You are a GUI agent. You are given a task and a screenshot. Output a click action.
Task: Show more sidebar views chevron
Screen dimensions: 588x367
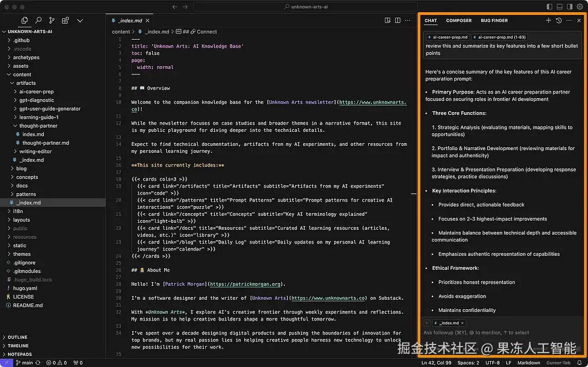(80, 21)
